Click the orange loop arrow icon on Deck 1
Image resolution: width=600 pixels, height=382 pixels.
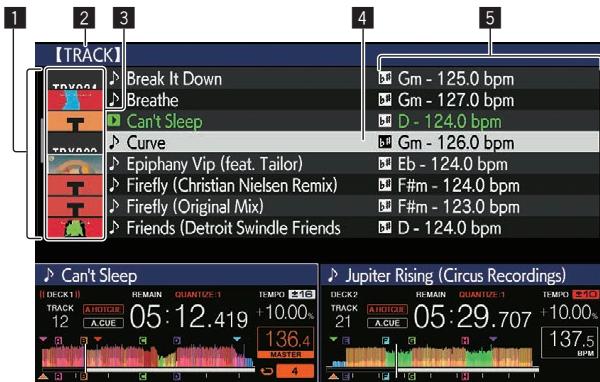[266, 371]
